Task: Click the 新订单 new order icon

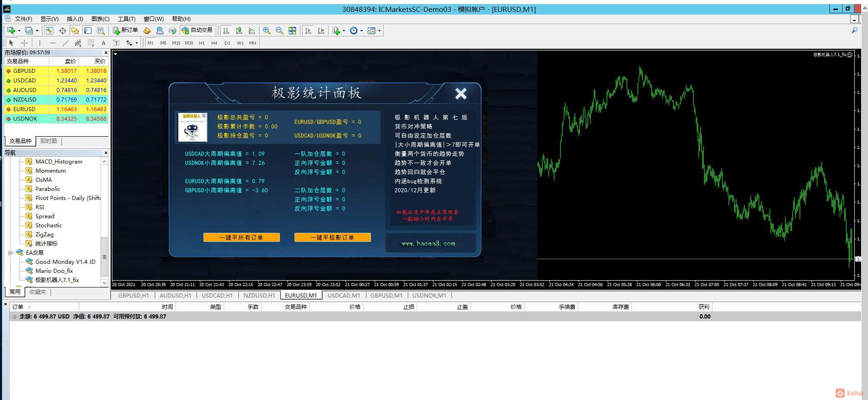Action: [126, 31]
